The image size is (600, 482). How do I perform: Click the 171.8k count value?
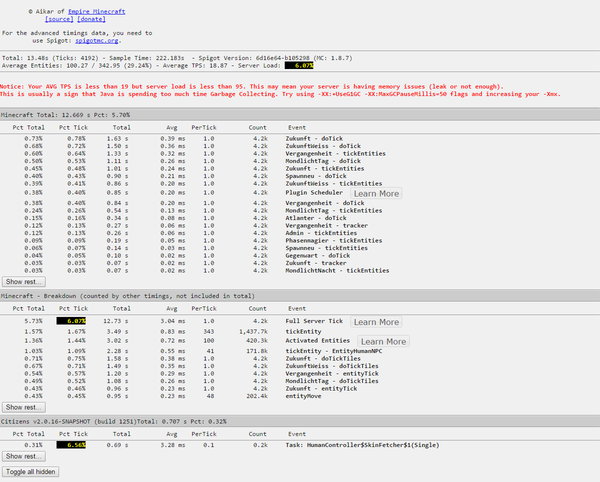(257, 351)
